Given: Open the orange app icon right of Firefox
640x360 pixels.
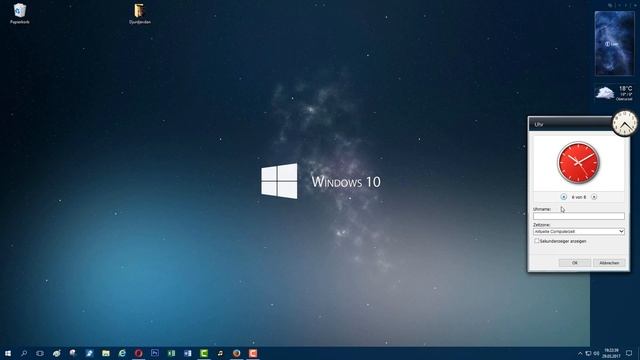Looking at the screenshot, I should pyautogui.click(x=253, y=353).
